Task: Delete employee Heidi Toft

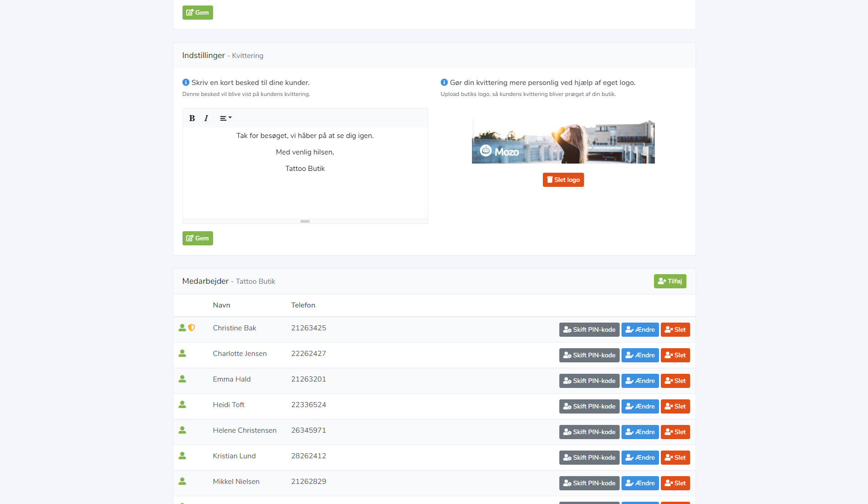Action: pos(675,407)
